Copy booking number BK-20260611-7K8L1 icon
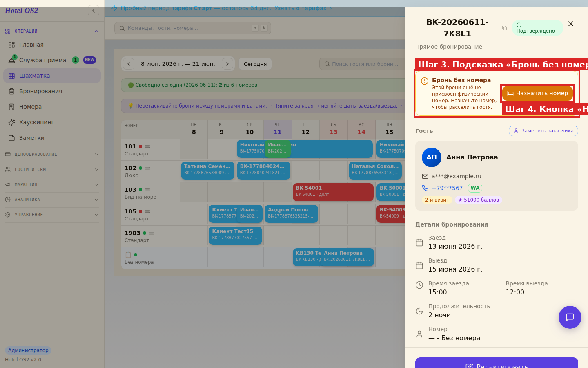The height and width of the screenshot is (368, 588). coord(504,28)
